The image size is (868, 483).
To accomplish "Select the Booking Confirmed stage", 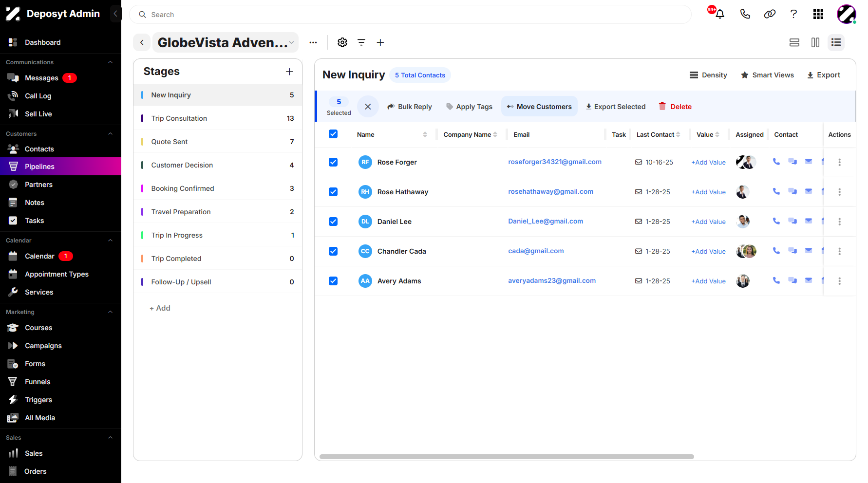I will click(x=218, y=188).
